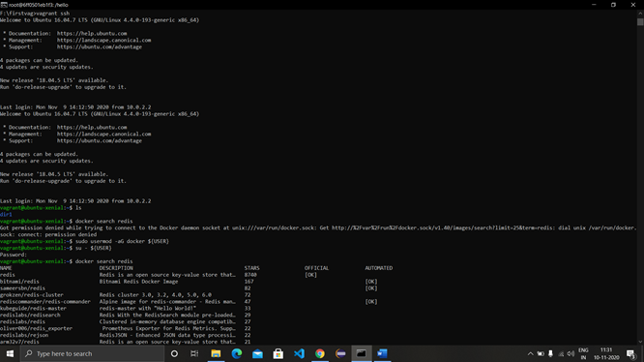Click the microphone tray icon
The width and height of the screenshot is (644, 362).
point(550,353)
